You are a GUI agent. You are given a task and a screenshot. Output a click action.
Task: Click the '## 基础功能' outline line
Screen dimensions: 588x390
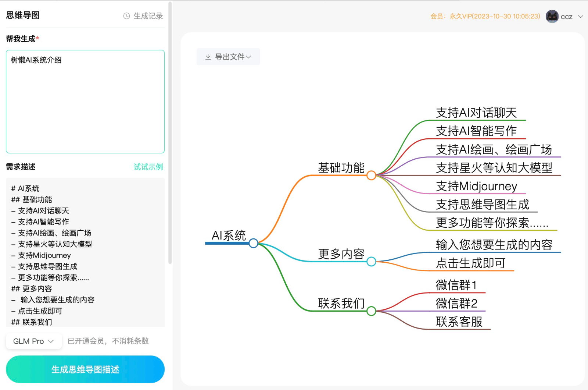point(32,199)
